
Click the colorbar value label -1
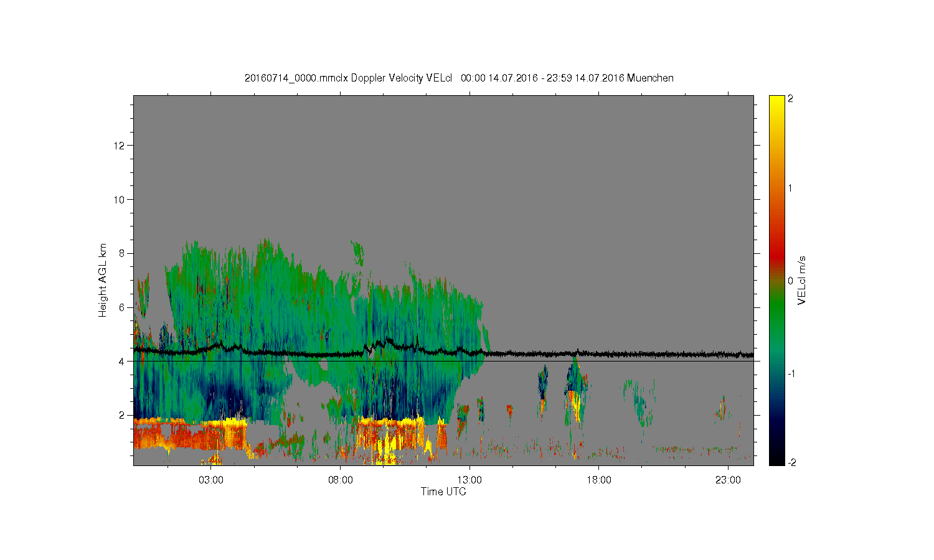point(791,373)
